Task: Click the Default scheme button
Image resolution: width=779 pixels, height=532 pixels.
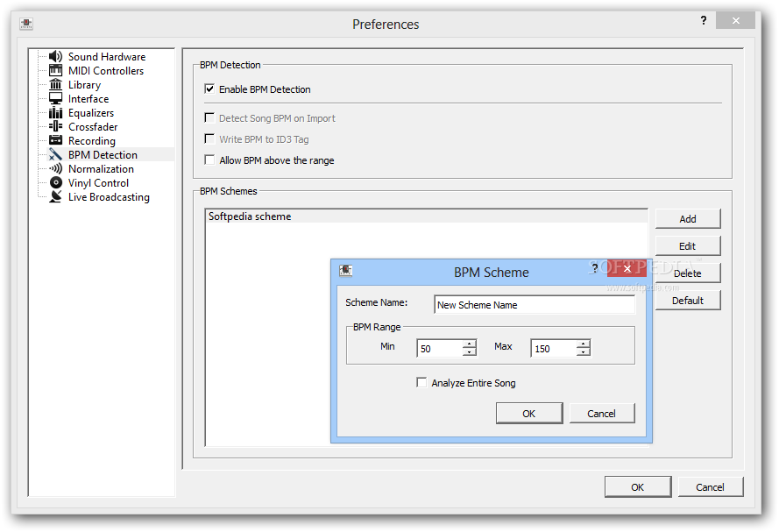Action: (688, 301)
